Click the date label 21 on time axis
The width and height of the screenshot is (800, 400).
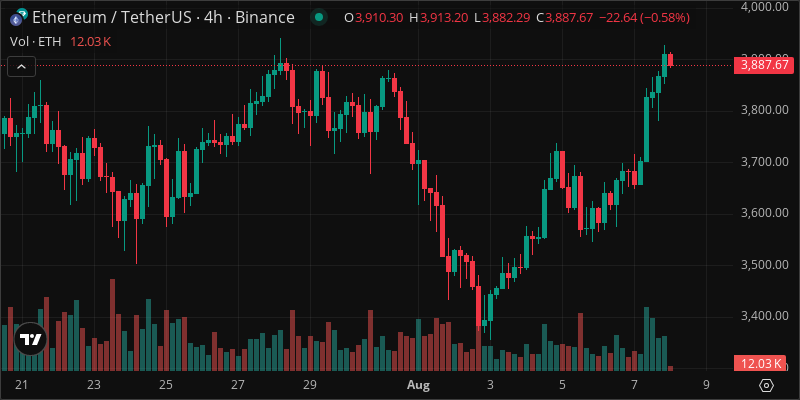pyautogui.click(x=21, y=384)
